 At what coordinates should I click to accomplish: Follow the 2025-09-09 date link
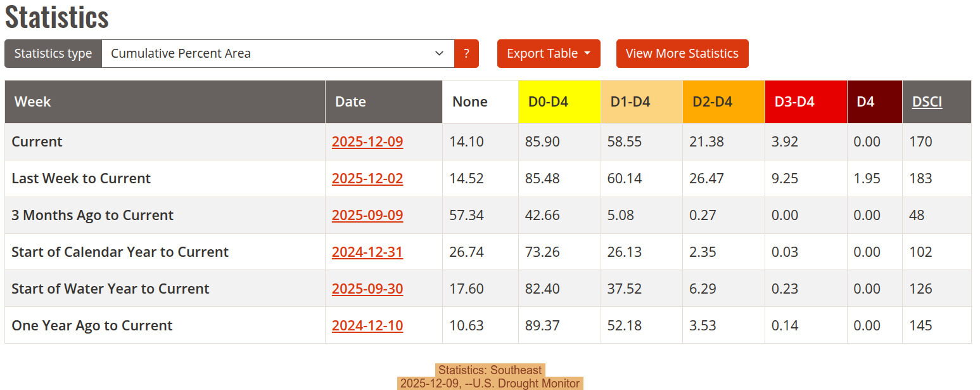[367, 215]
